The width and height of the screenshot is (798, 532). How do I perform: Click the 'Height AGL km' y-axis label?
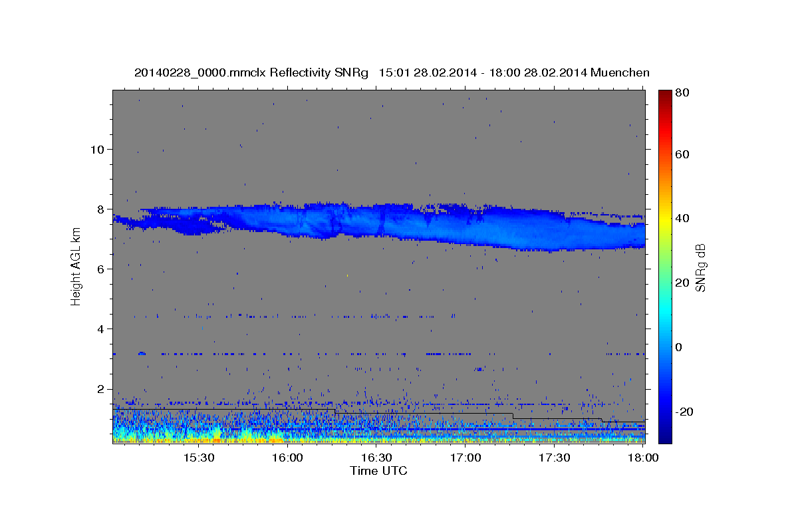point(76,267)
